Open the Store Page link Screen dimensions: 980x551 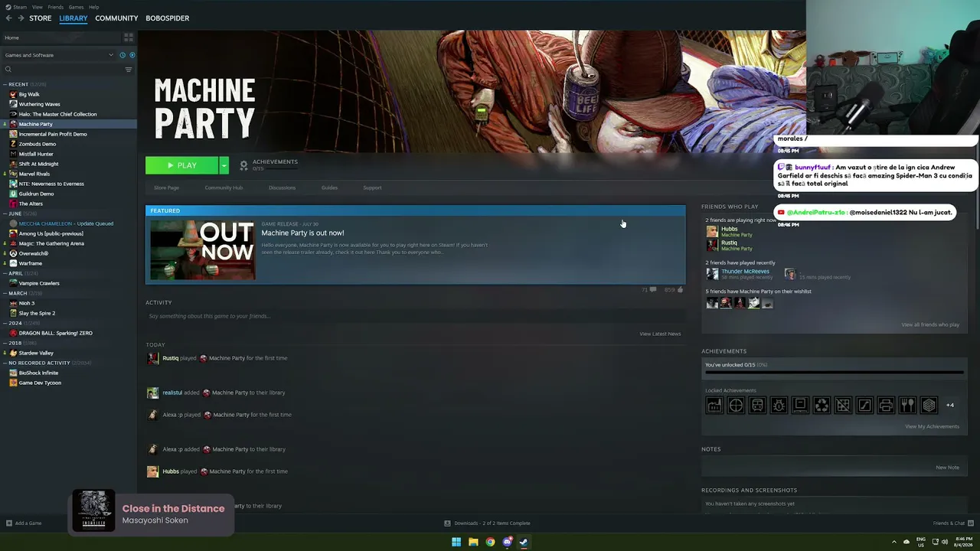pyautogui.click(x=166, y=187)
